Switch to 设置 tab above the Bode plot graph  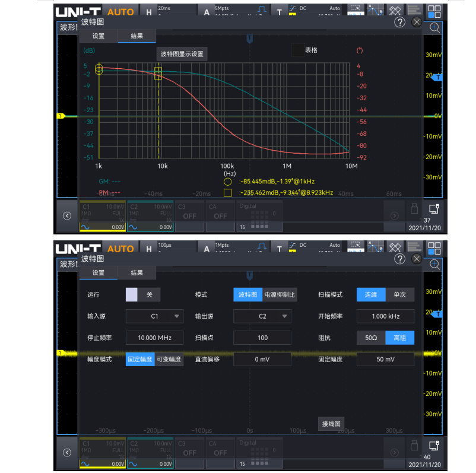pos(99,36)
